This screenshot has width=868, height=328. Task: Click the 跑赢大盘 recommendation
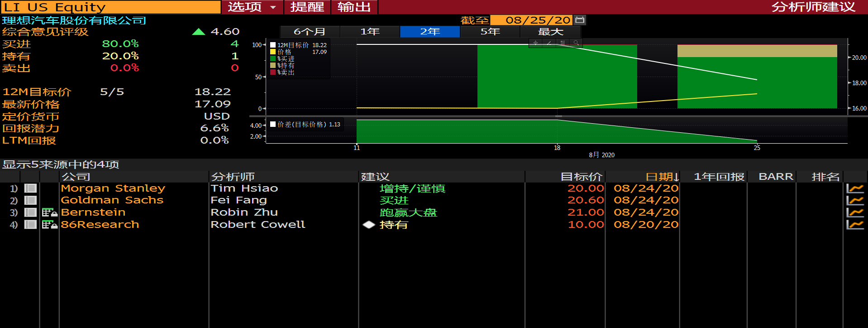click(x=409, y=212)
